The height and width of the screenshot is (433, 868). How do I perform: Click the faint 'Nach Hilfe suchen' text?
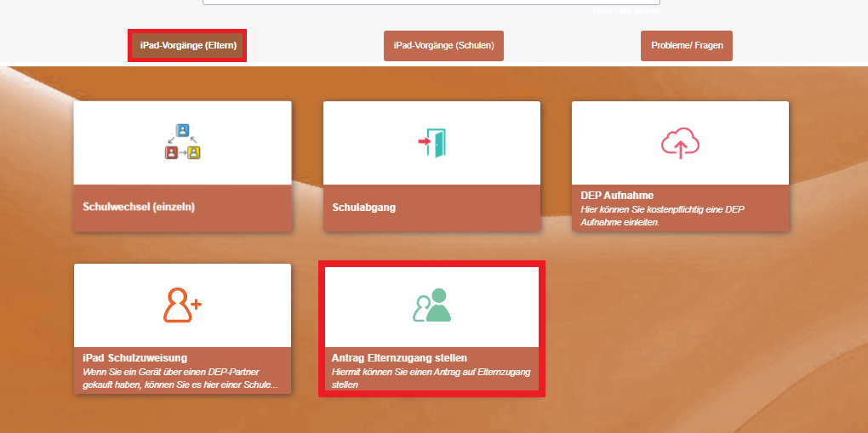pyautogui.click(x=626, y=10)
